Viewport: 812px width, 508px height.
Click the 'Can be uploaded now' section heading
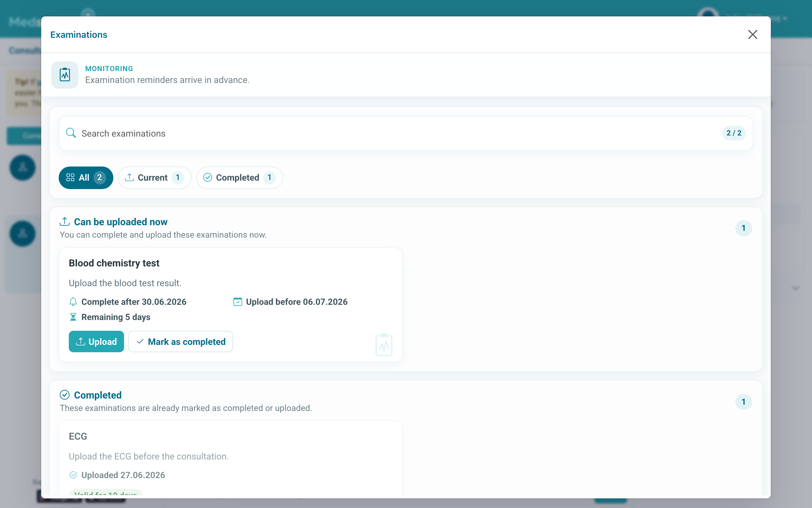pos(120,222)
